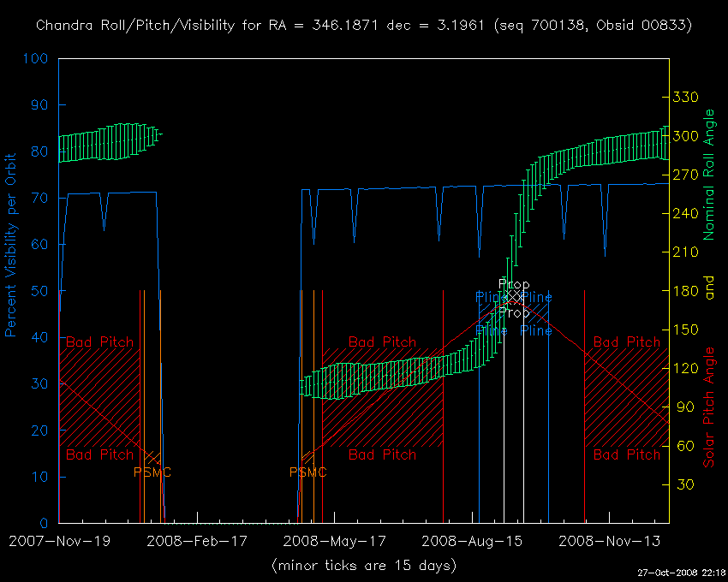The image size is (728, 582).
Task: Click the Nominal Roll Angle axis label
Action: [708, 175]
